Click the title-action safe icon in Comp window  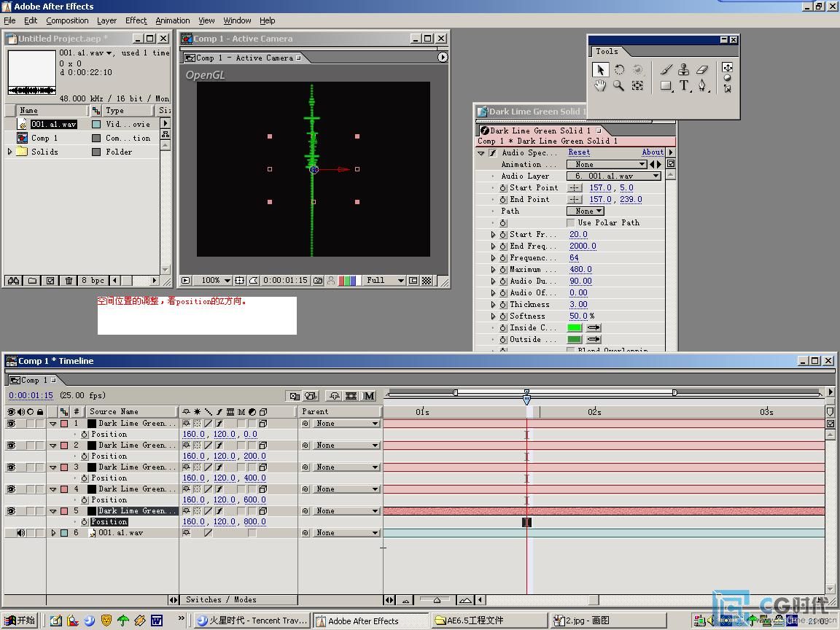(239, 280)
